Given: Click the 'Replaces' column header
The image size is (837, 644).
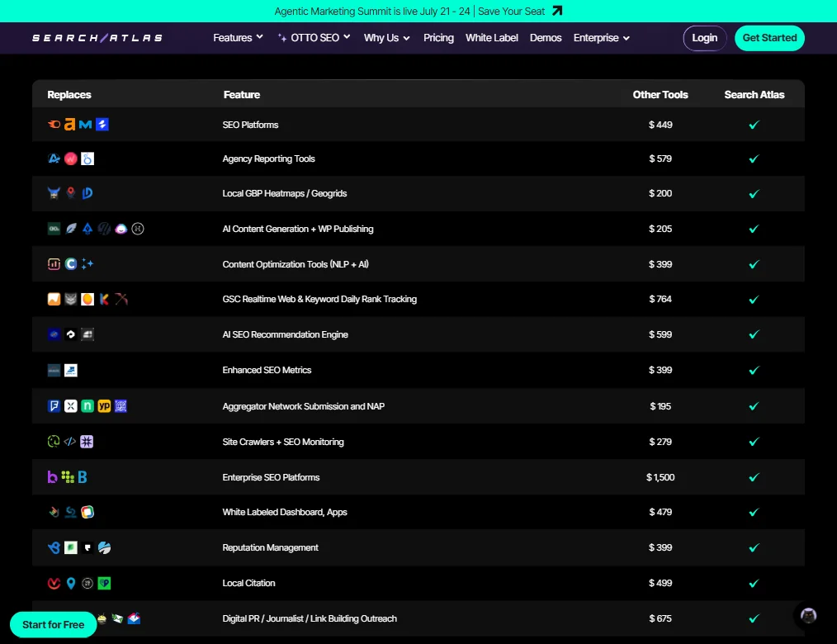Looking at the screenshot, I should [x=69, y=94].
